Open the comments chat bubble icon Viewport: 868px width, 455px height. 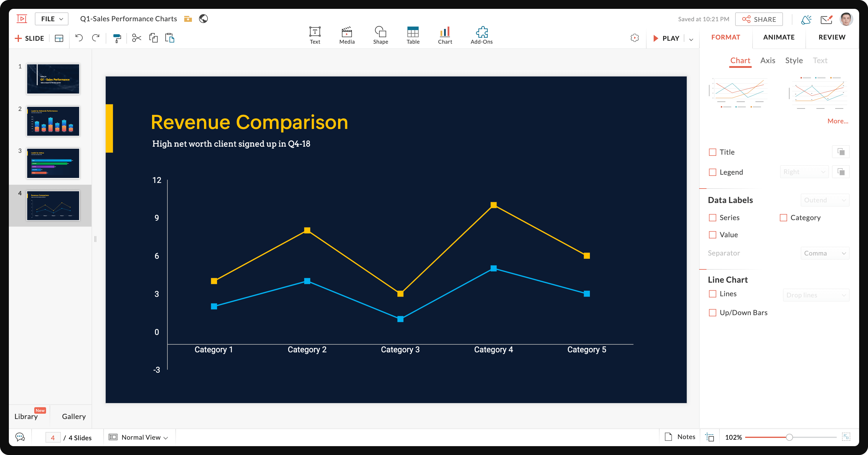pyautogui.click(x=20, y=437)
